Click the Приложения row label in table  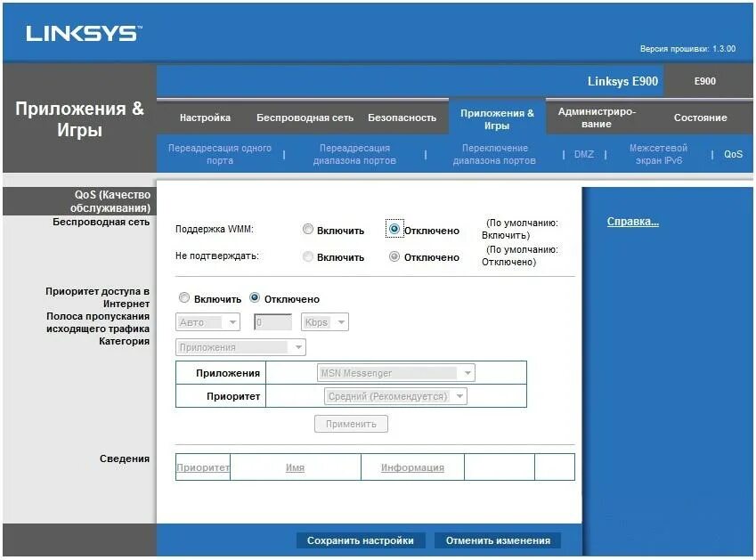point(228,373)
